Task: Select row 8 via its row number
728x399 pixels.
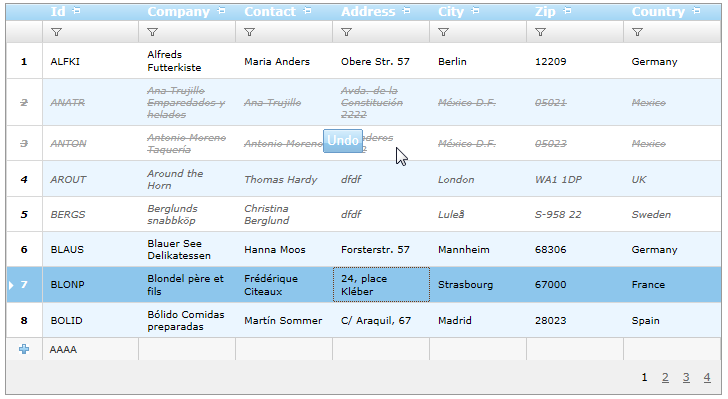Action: pos(24,321)
